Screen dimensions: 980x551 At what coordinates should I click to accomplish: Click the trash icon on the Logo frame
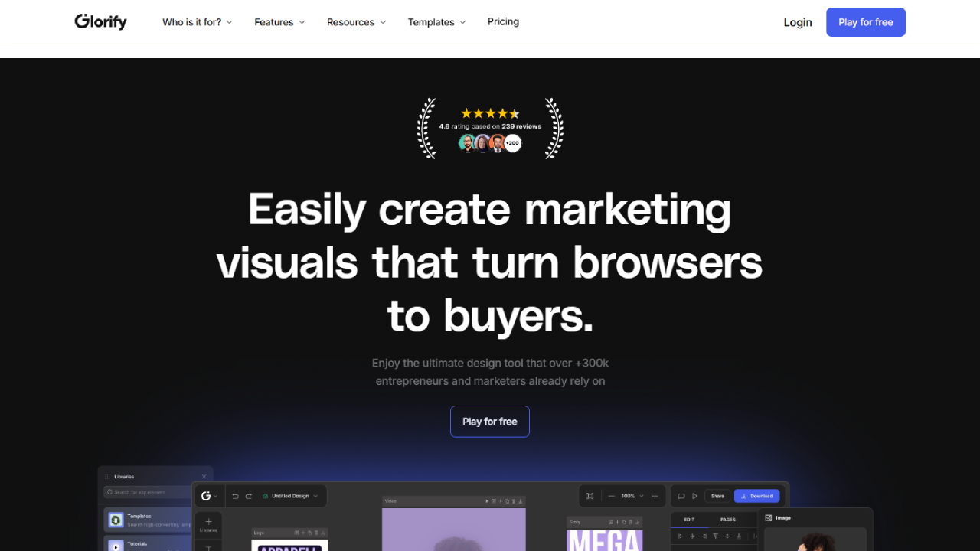pos(317,532)
